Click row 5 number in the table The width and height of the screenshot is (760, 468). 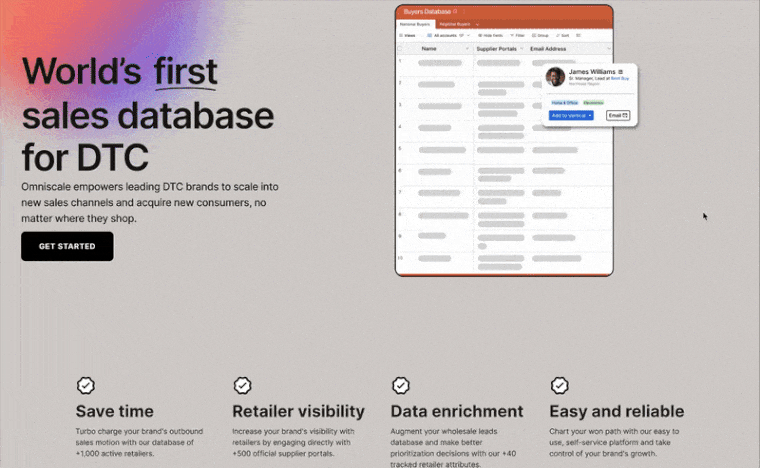(400, 148)
